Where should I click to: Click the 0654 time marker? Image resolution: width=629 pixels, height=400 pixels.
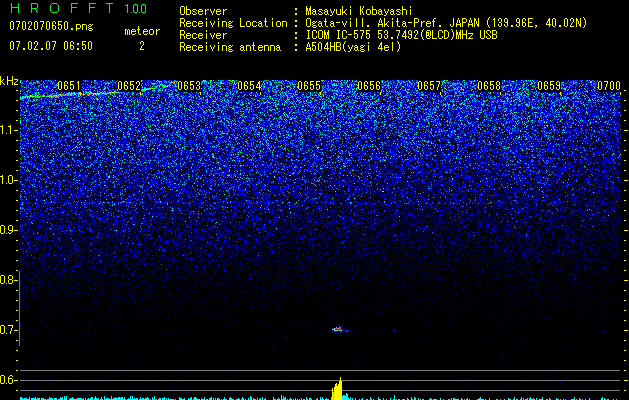click(249, 86)
